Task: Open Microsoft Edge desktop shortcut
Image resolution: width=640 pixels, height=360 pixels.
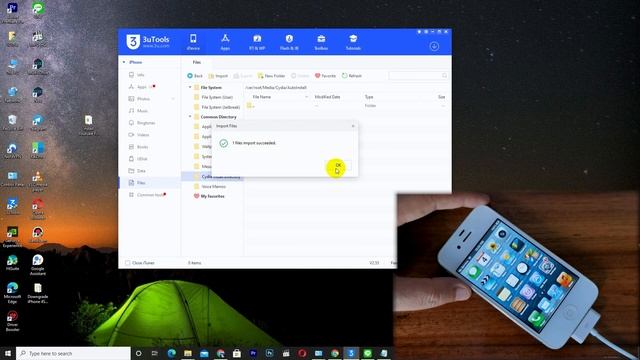Action: pos(12,293)
